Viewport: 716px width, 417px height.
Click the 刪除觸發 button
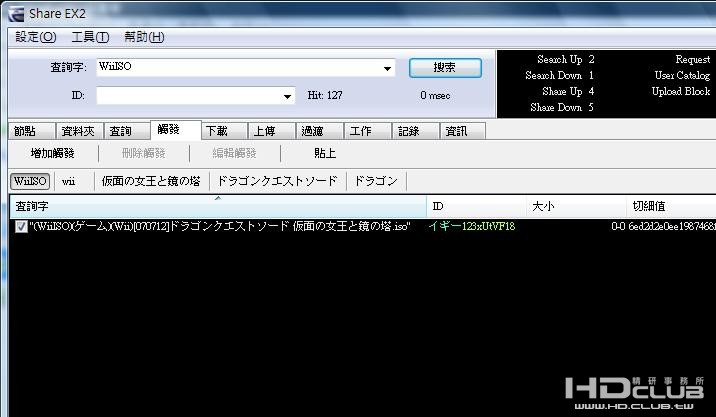click(144, 153)
